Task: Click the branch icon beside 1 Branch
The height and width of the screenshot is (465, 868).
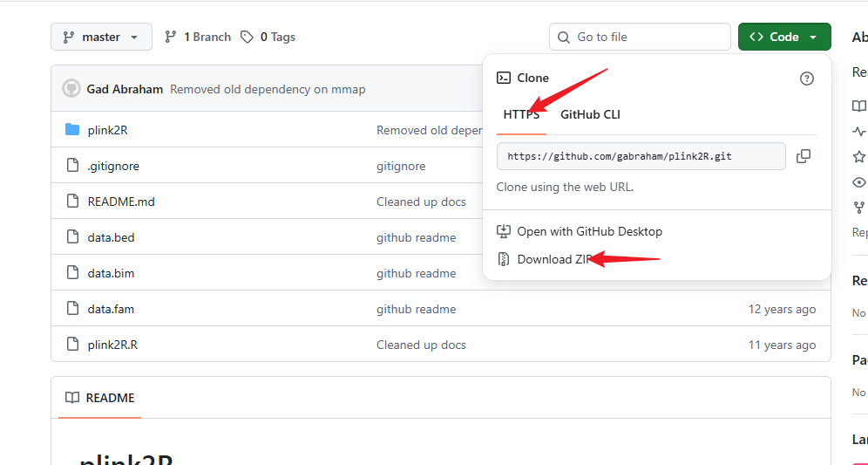Action: [171, 38]
